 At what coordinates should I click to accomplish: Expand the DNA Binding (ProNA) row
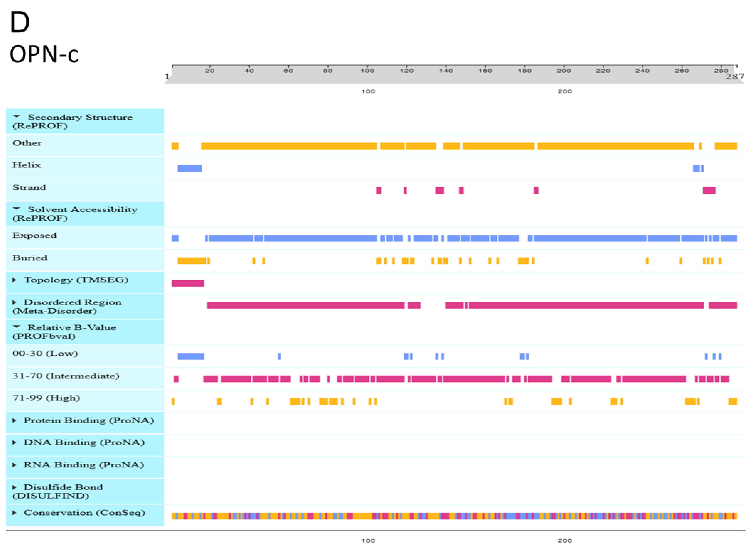point(14,443)
